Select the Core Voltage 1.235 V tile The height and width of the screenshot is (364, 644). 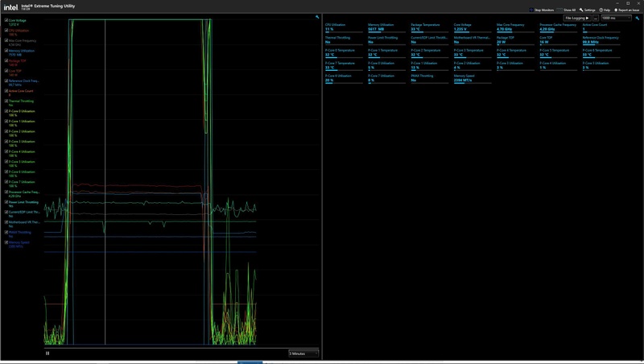point(473,27)
